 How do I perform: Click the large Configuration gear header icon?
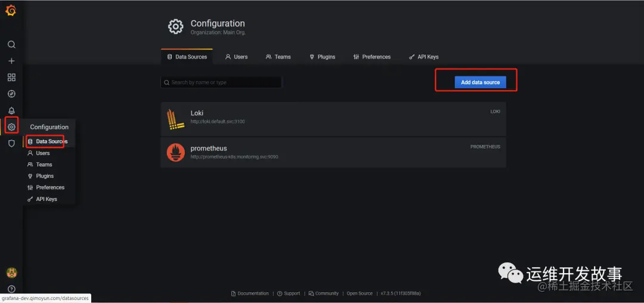click(176, 27)
